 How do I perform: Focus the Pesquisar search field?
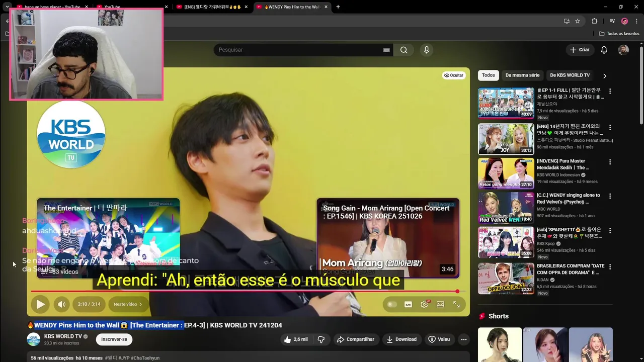[299, 50]
